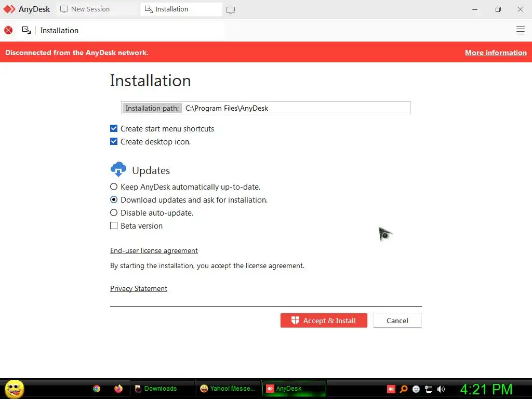
Task: Uncheck Create desktop icon
Action: pos(114,141)
